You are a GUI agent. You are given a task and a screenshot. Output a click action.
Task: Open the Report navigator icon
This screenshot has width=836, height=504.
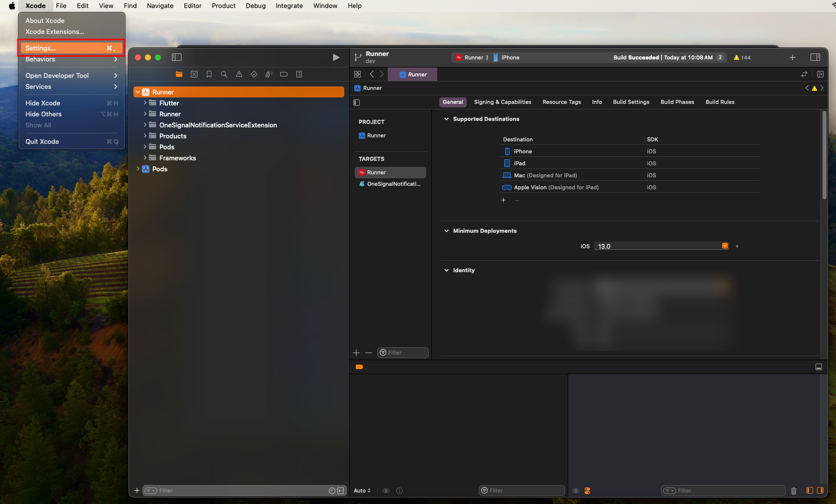(x=299, y=74)
